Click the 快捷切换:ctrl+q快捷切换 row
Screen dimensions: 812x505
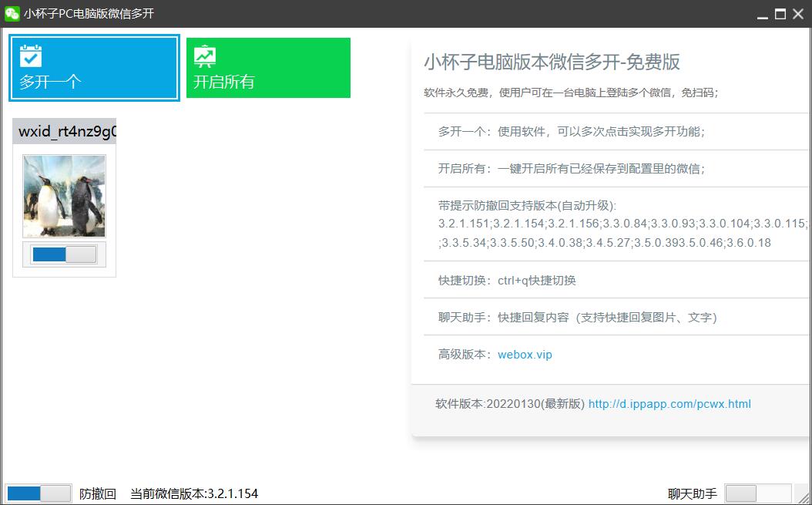616,281
